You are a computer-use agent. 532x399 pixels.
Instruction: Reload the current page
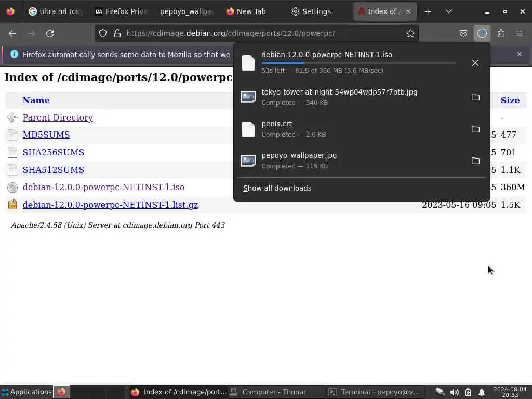[x=50, y=33]
